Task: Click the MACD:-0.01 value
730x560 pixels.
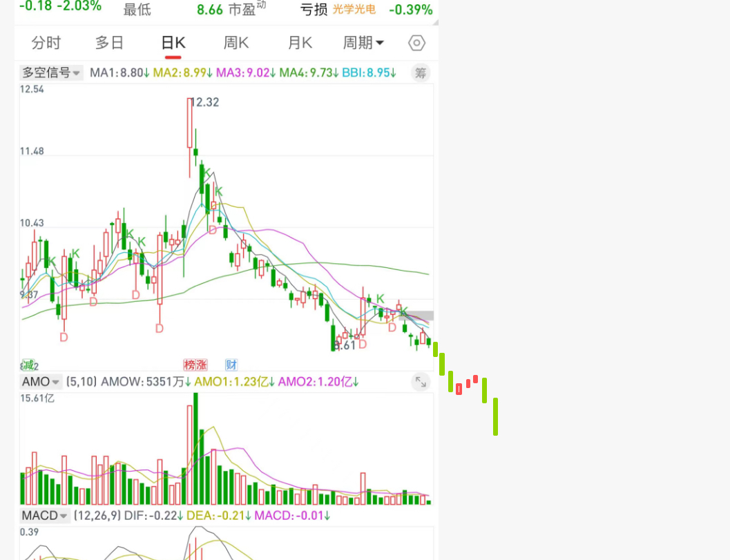Action: (x=292, y=516)
